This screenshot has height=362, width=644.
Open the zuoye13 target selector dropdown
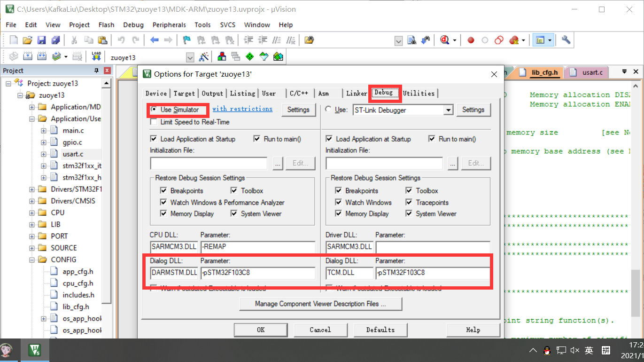190,57
